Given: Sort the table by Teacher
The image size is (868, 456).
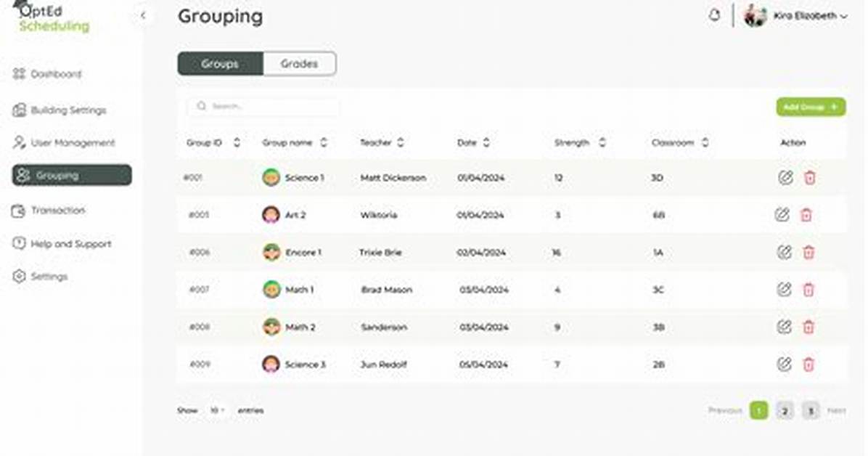Looking at the screenshot, I should coord(400,142).
